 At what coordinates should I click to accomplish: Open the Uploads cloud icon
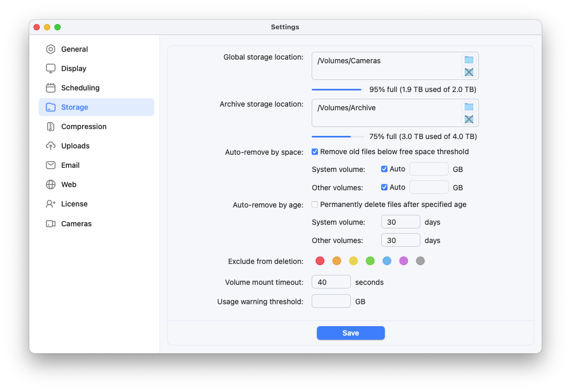[50, 146]
